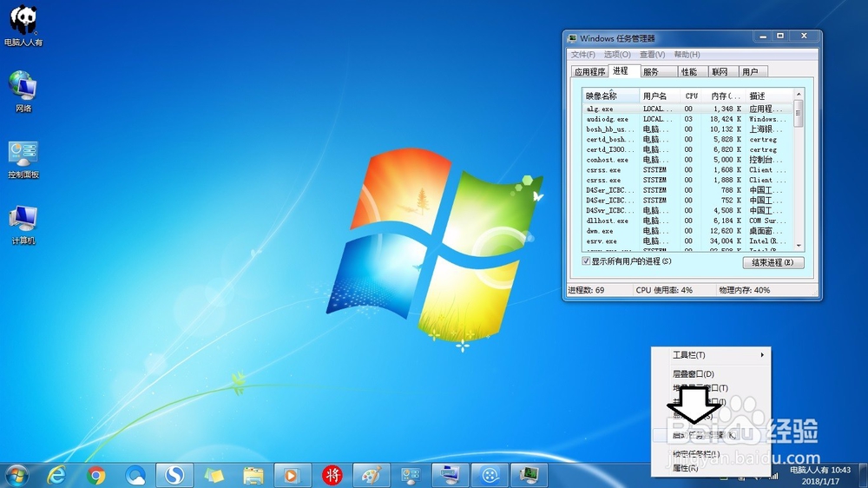The width and height of the screenshot is (868, 488).
Task: Open the 计算机 desktop icon
Action: pyautogui.click(x=23, y=224)
